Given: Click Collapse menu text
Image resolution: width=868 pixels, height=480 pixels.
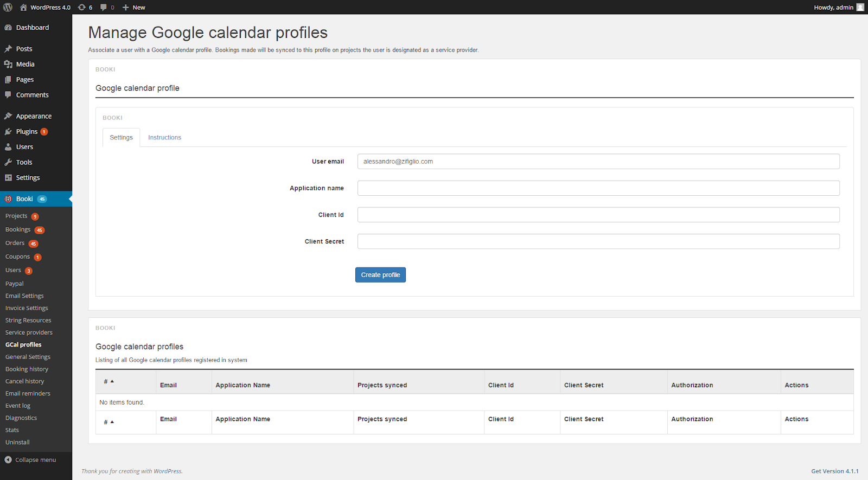Looking at the screenshot, I should coord(35,460).
